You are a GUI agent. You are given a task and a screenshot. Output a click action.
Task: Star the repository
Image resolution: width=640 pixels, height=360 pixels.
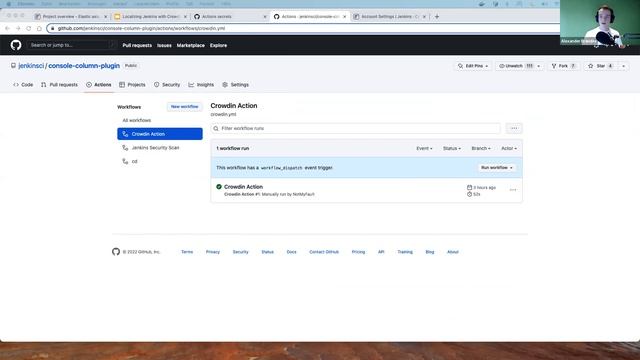pos(601,66)
